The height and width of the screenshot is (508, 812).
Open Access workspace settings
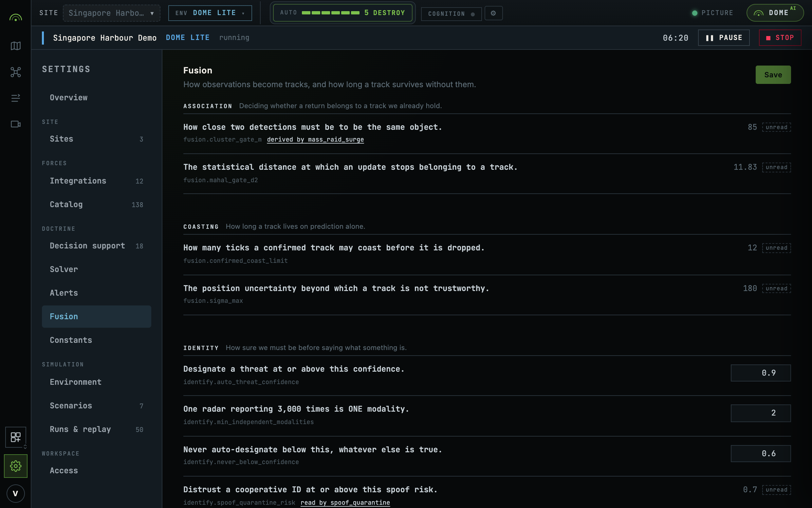tap(96, 470)
